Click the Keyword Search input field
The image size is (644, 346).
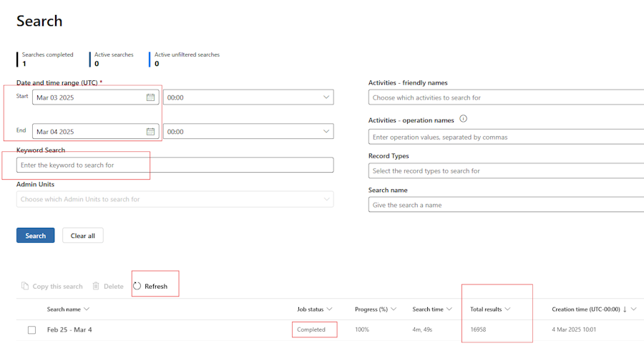tap(175, 165)
